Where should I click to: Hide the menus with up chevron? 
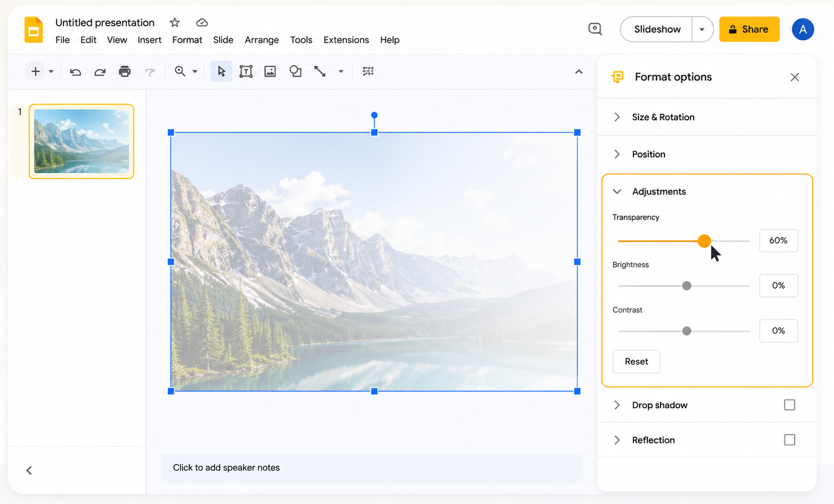(x=579, y=71)
